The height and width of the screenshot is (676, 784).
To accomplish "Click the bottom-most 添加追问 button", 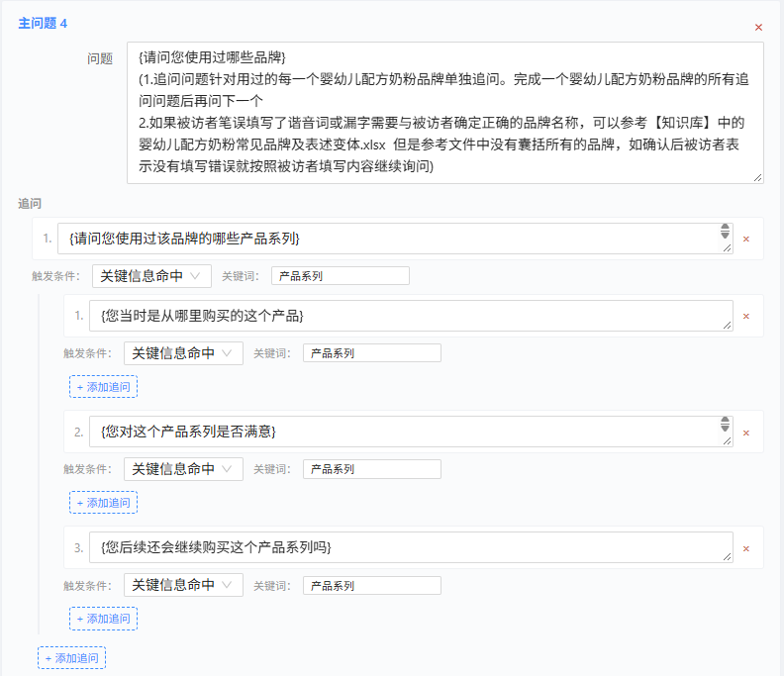I will pyautogui.click(x=71, y=658).
